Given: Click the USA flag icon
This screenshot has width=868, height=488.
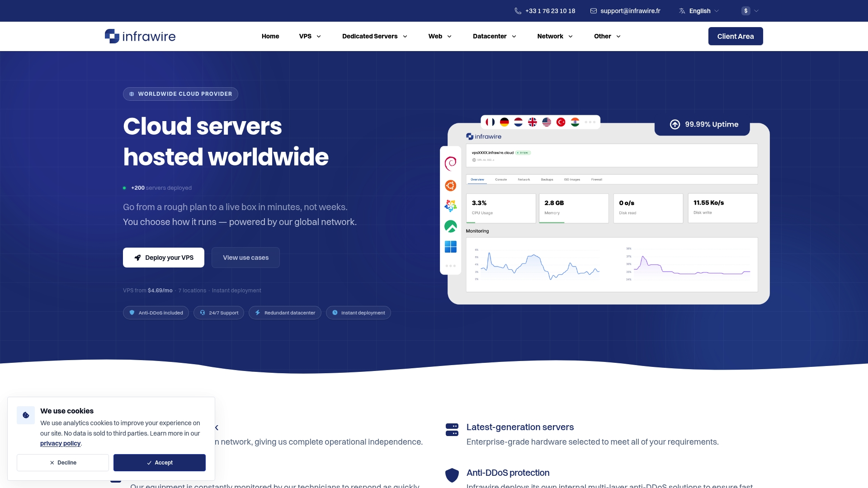Looking at the screenshot, I should point(547,122).
